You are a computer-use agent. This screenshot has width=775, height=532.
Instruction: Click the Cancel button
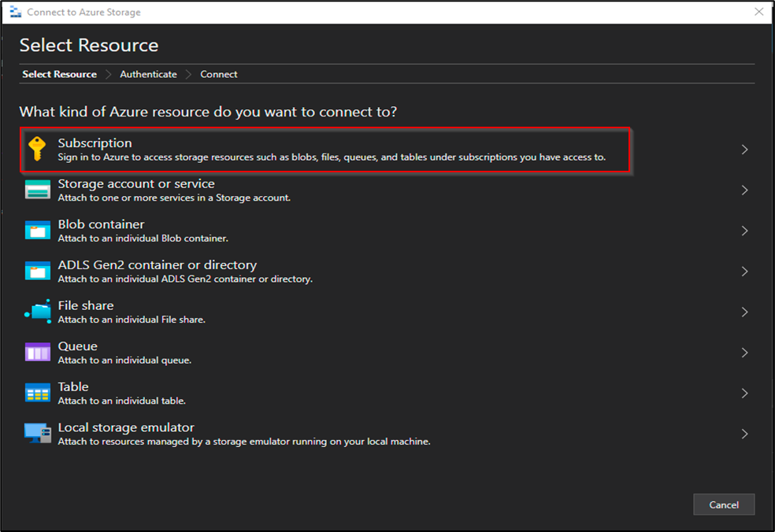click(x=724, y=504)
